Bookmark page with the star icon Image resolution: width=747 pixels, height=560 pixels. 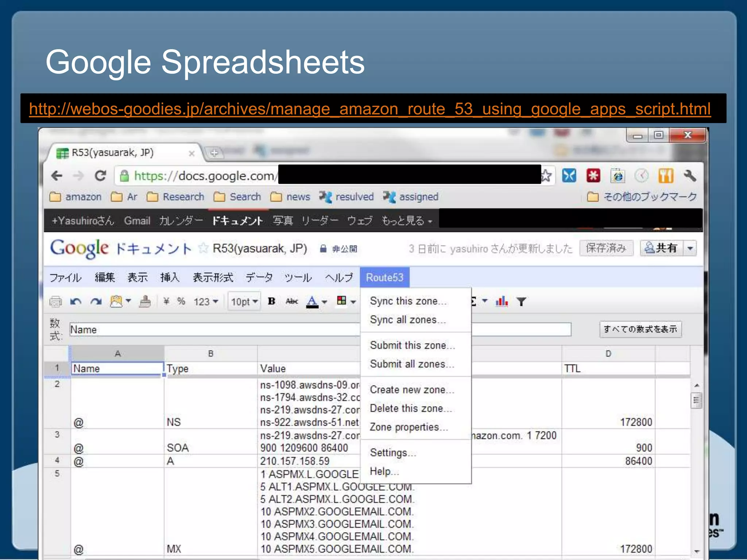[546, 176]
